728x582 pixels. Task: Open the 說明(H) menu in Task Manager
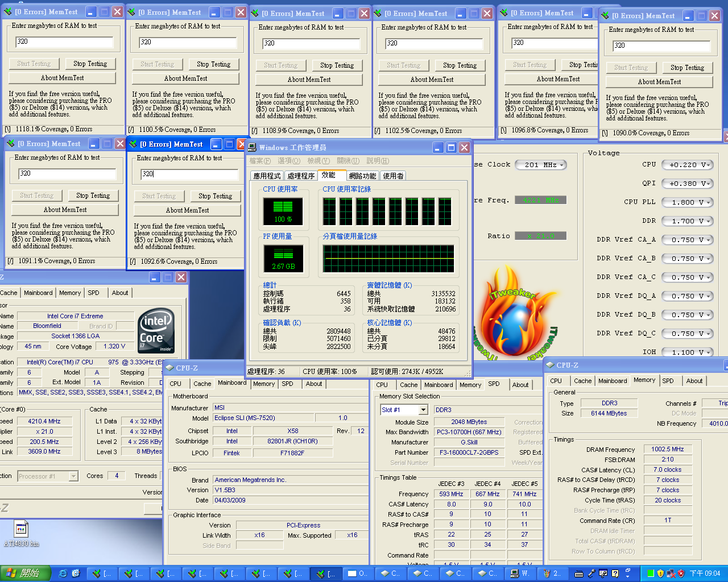pyautogui.click(x=378, y=161)
